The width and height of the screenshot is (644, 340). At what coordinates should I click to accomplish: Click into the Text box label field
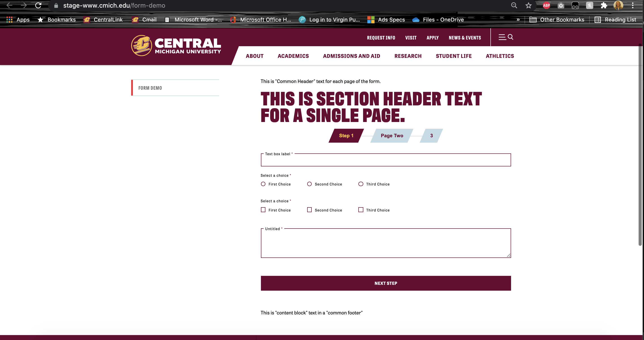click(386, 161)
